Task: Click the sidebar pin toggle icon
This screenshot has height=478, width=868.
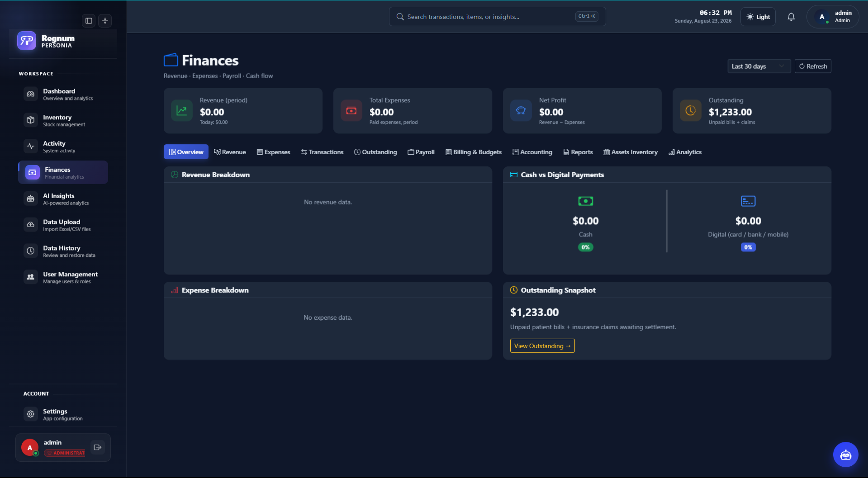Action: pos(105,20)
